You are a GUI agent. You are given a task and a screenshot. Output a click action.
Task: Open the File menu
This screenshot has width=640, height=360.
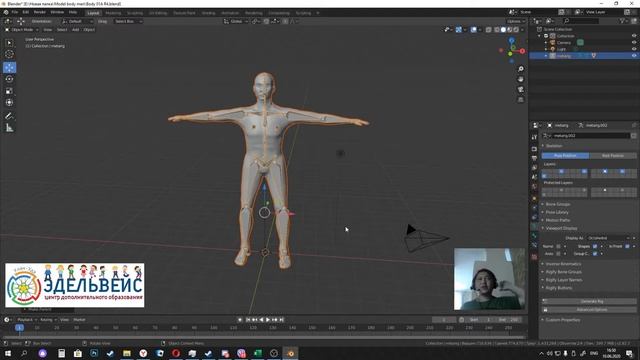click(x=15, y=12)
